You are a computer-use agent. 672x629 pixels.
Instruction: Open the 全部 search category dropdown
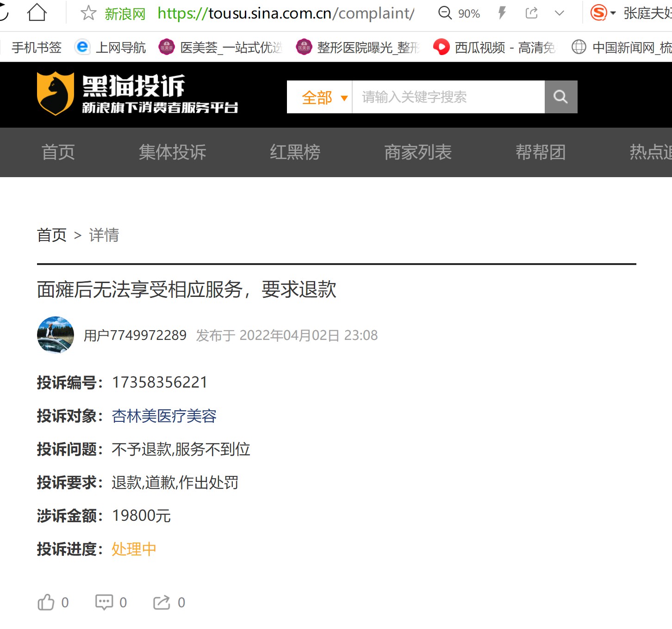320,97
